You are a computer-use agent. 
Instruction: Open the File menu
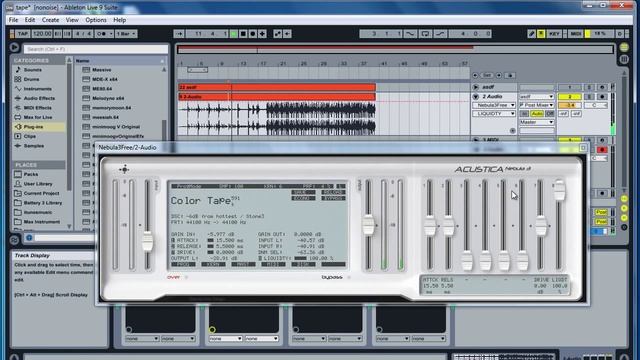(13, 20)
